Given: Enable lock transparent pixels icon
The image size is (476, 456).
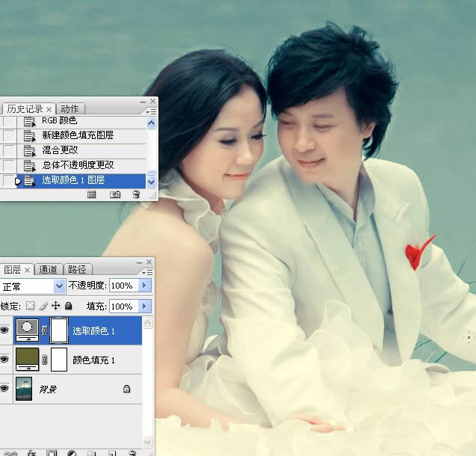Looking at the screenshot, I should point(30,306).
